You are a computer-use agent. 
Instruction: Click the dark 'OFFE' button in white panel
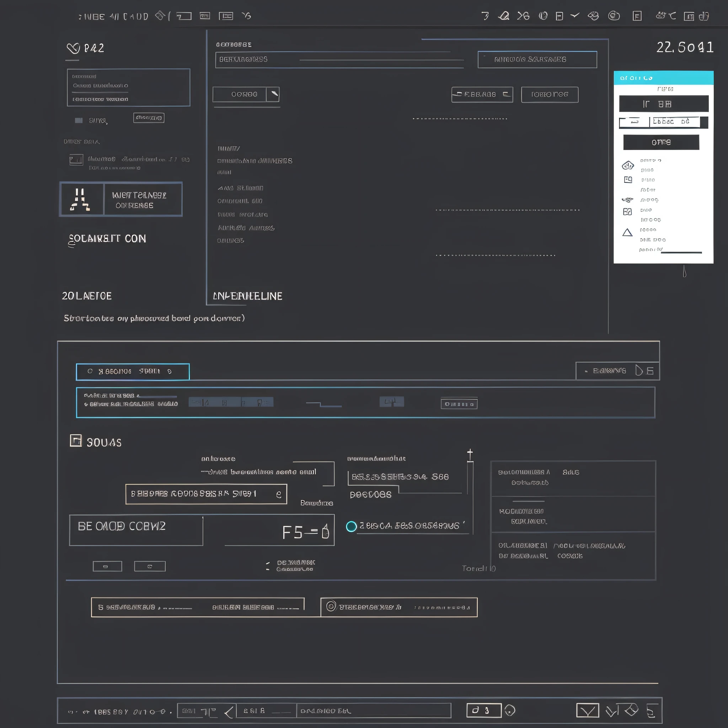[661, 142]
